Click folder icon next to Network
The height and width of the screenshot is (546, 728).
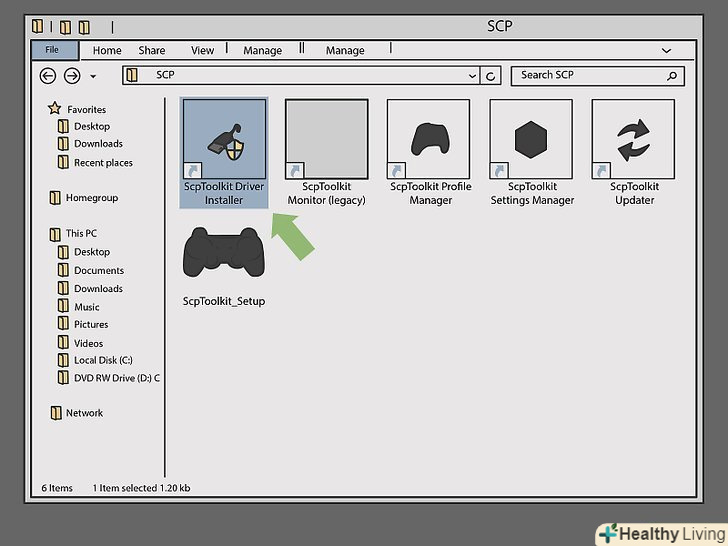(x=56, y=413)
